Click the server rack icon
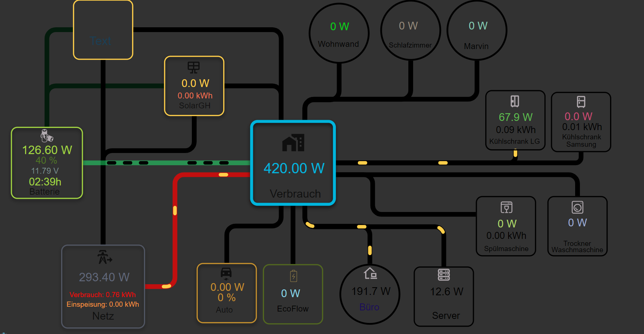 pos(444,275)
